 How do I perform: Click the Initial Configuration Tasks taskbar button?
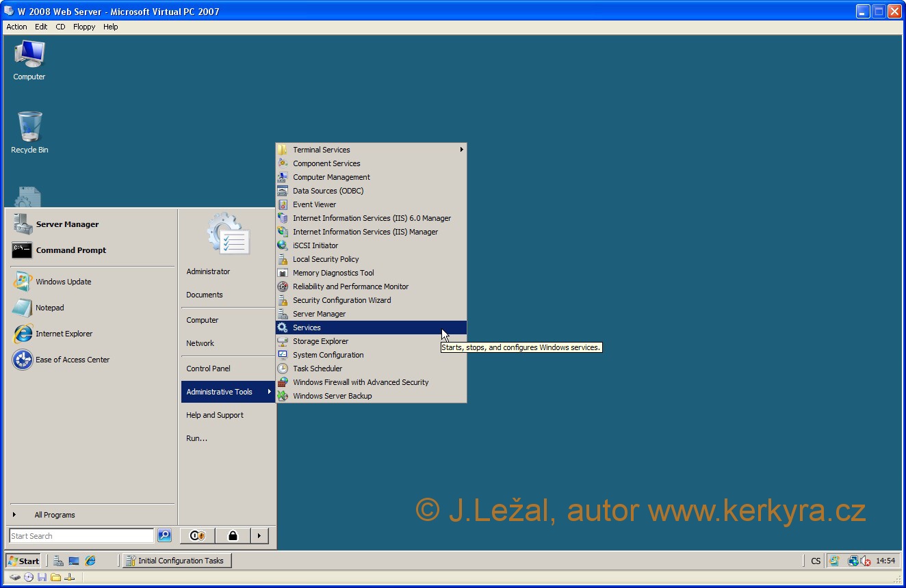[177, 561]
